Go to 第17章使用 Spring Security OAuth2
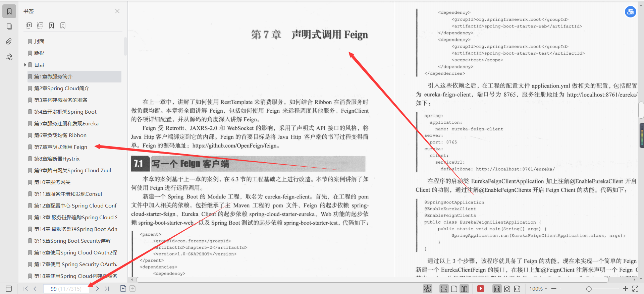This screenshot has width=644, height=294. (76, 264)
